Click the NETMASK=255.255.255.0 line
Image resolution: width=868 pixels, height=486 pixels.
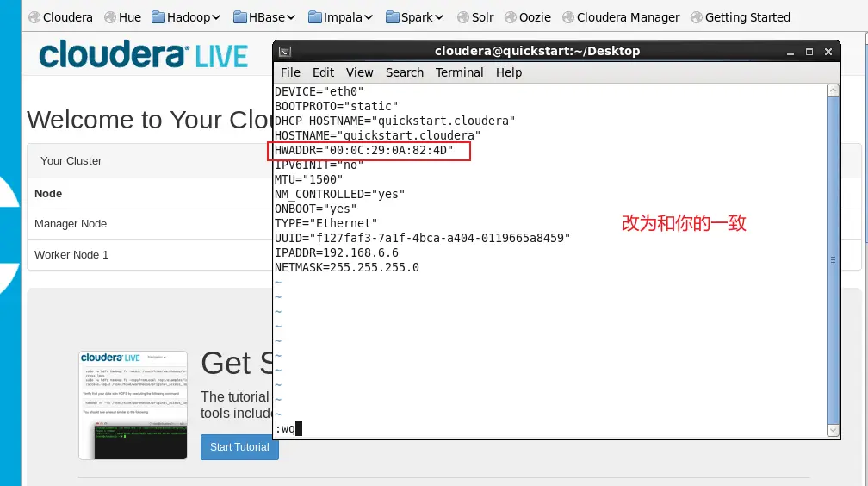pyautogui.click(x=346, y=268)
